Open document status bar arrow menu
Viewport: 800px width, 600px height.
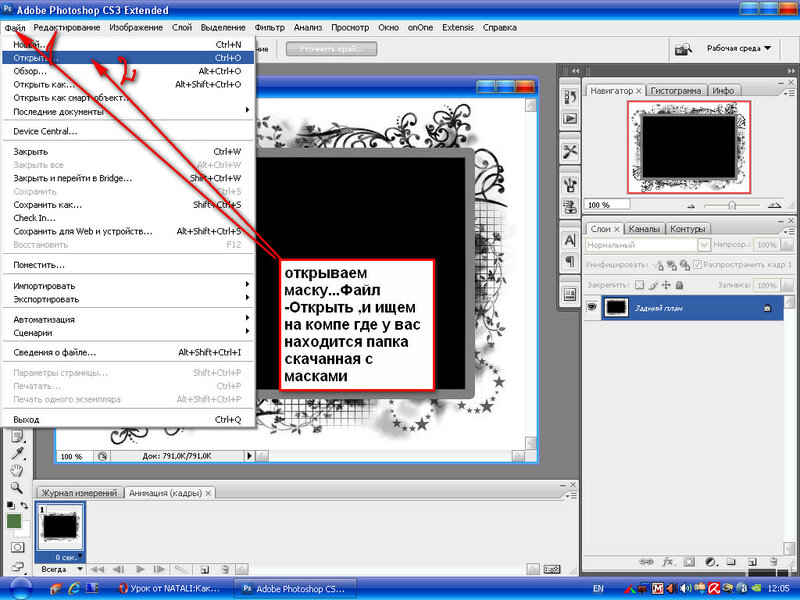tap(249, 456)
